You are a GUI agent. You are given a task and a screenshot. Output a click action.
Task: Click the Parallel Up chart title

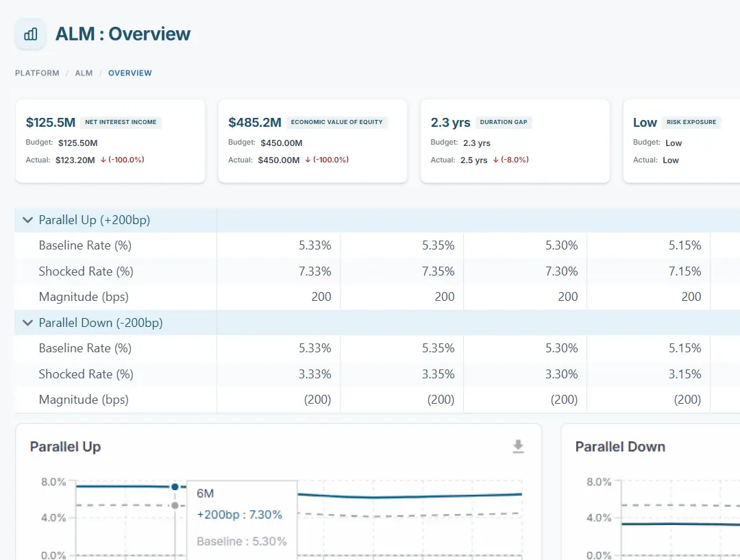65,447
